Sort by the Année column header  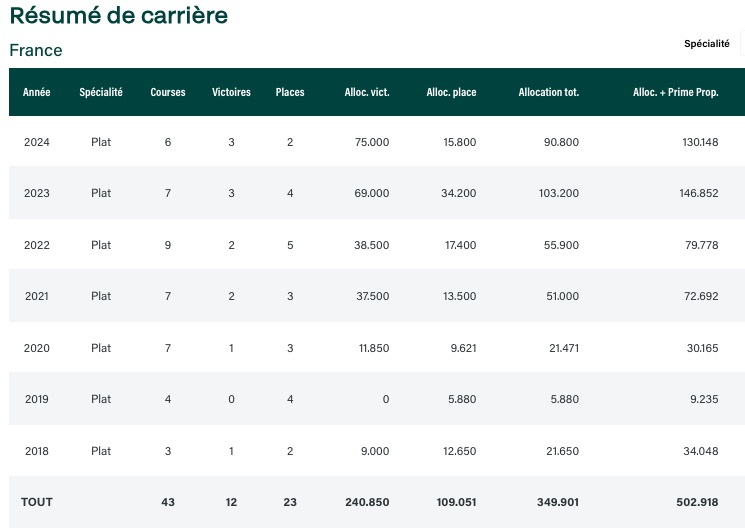coord(37,92)
